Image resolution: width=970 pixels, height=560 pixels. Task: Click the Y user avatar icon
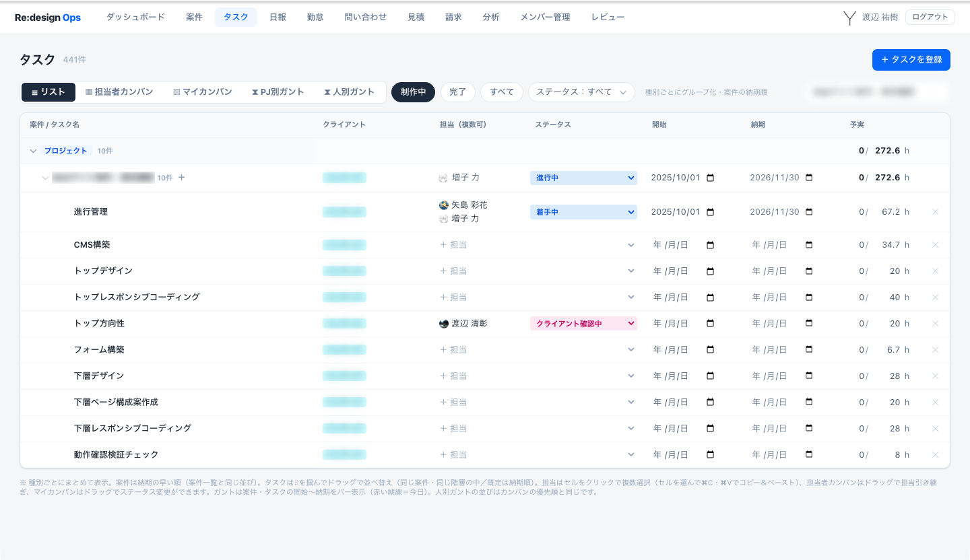[x=849, y=17]
